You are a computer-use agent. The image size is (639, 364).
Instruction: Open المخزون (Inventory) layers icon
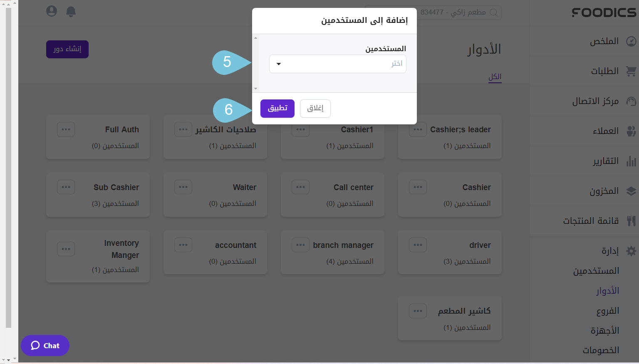pyautogui.click(x=632, y=191)
